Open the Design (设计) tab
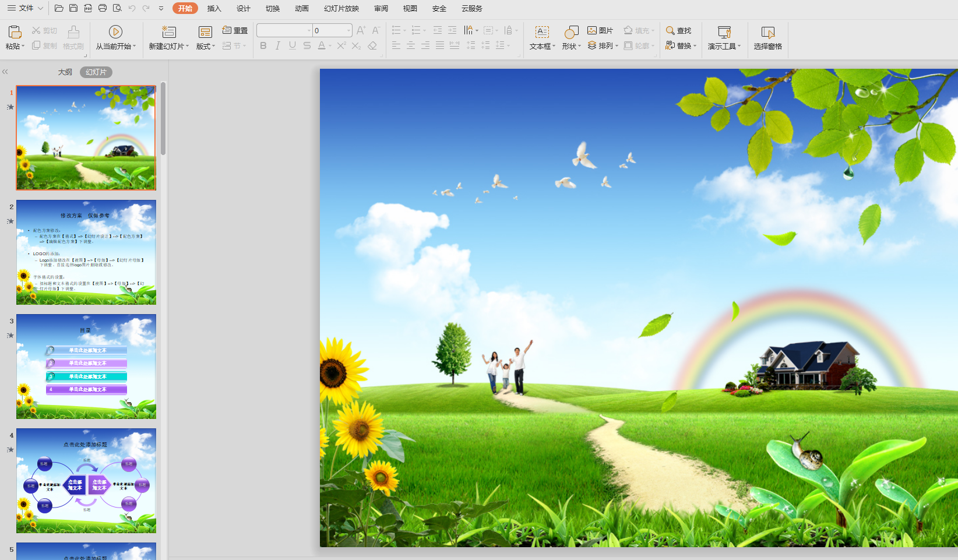This screenshot has width=958, height=560. (x=244, y=8)
